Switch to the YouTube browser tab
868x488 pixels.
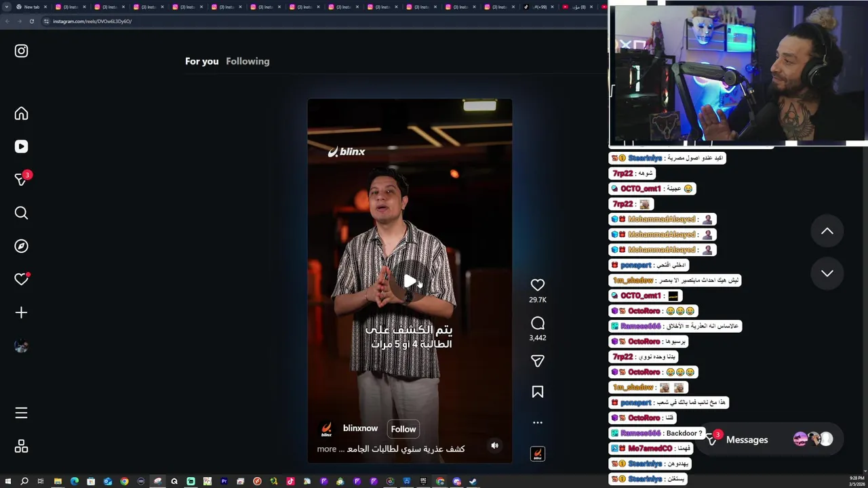[578, 7]
